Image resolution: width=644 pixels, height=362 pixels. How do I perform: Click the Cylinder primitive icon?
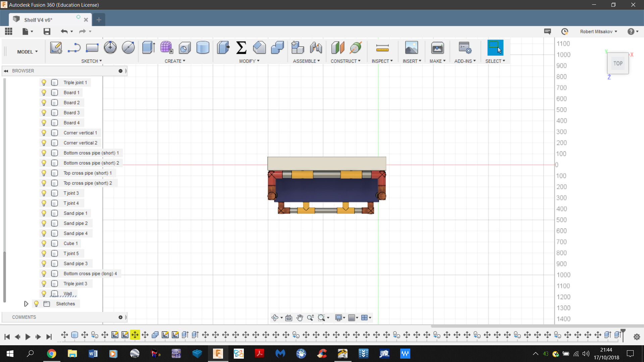click(203, 48)
